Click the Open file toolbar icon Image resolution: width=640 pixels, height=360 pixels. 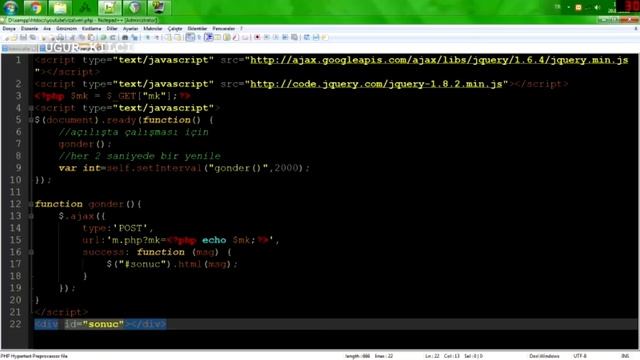pyautogui.click(x=14, y=38)
